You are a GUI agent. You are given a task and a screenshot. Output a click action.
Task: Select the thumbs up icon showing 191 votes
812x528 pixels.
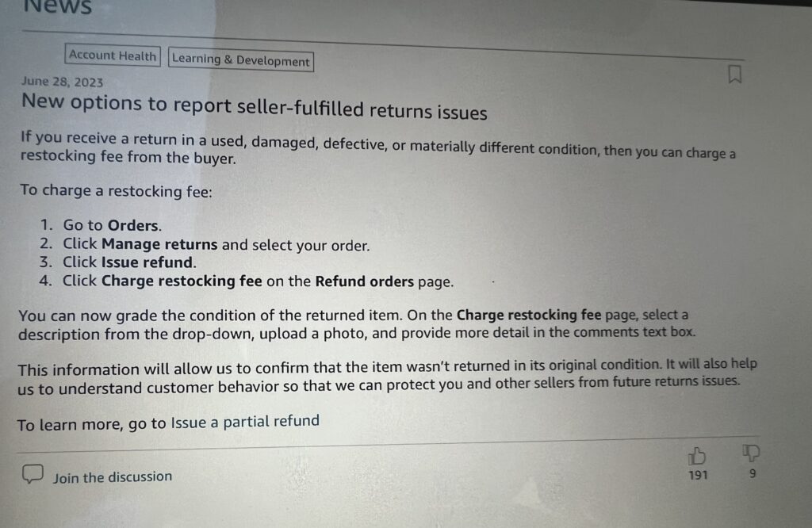point(698,456)
